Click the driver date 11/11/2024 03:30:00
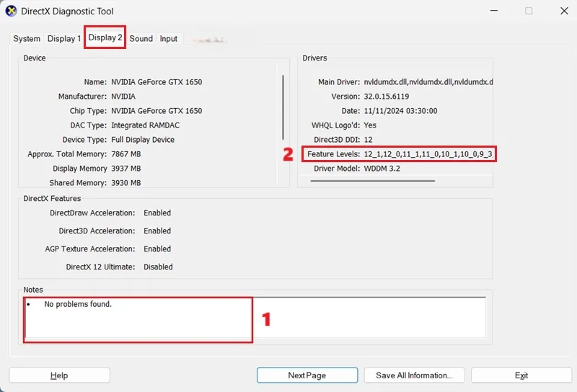The height and width of the screenshot is (392, 577). pos(400,111)
